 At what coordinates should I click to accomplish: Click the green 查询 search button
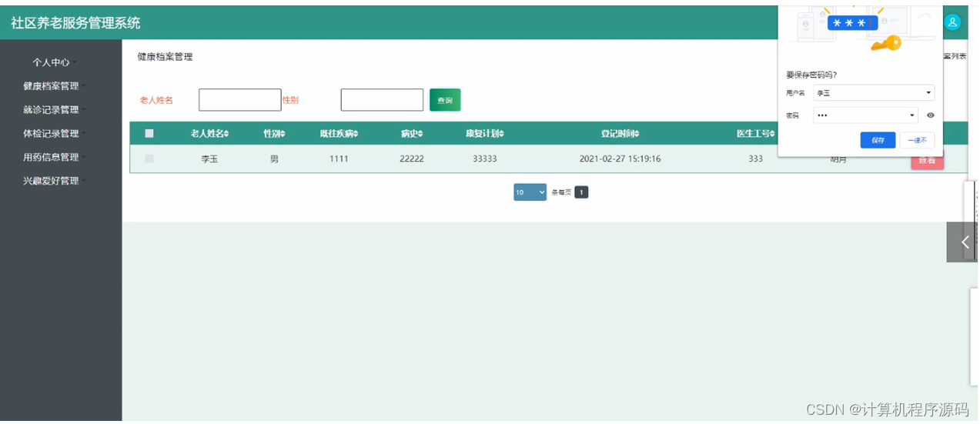coord(445,100)
